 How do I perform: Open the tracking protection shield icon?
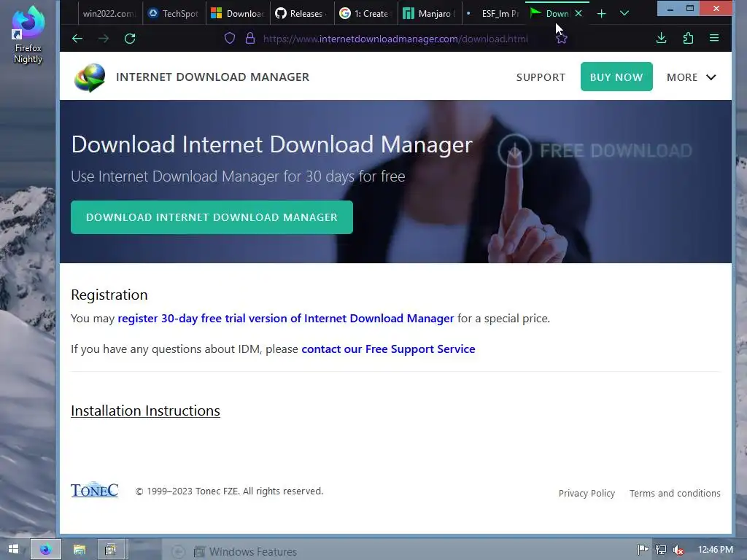[230, 38]
